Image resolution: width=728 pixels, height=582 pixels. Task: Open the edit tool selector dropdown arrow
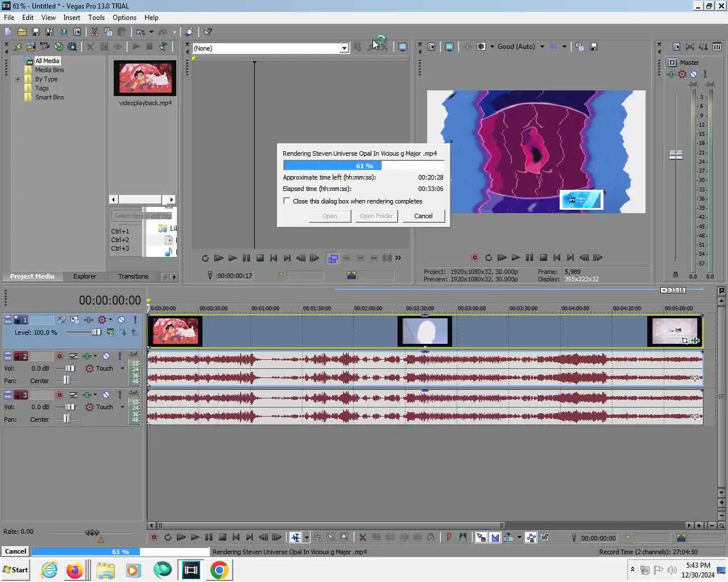pos(307,537)
